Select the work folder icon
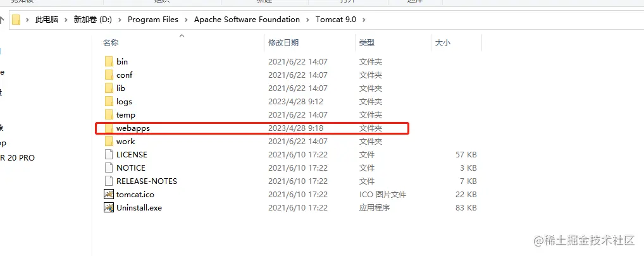The height and width of the screenshot is (256, 644). 108,141
